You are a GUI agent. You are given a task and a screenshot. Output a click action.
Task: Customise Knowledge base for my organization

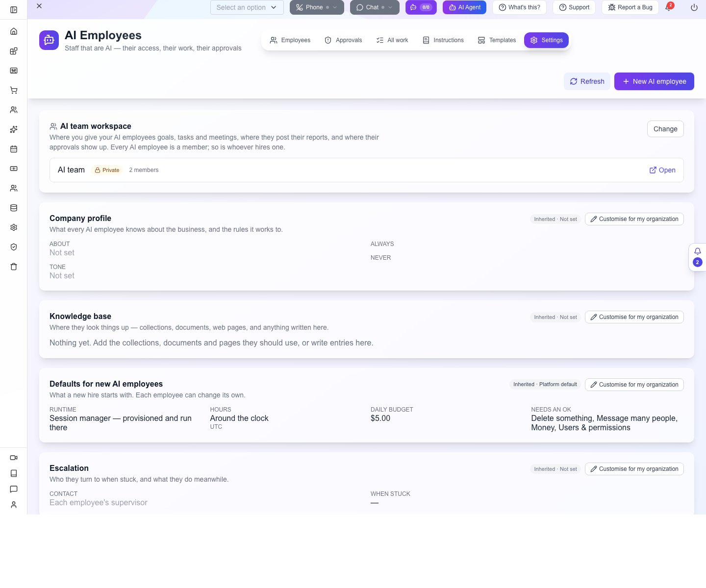634,317
